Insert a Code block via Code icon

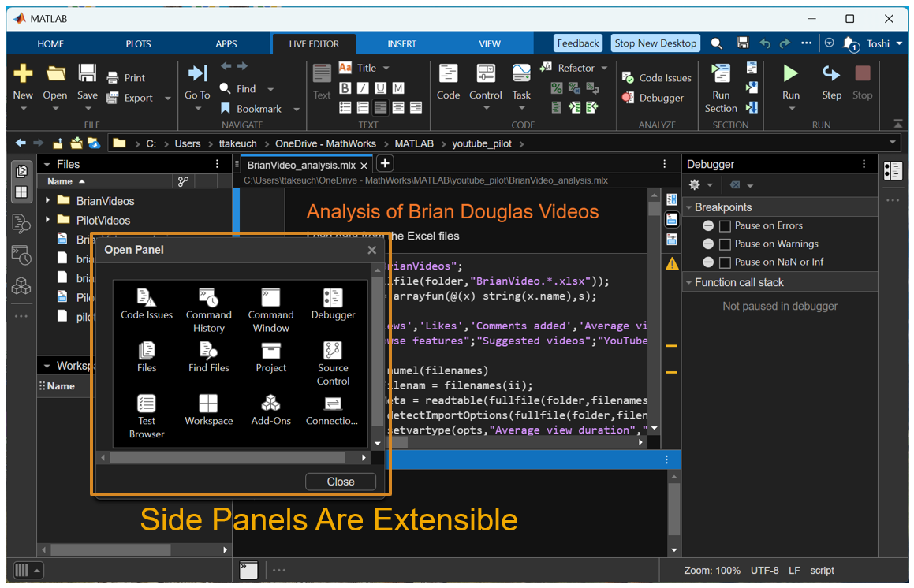pos(448,74)
